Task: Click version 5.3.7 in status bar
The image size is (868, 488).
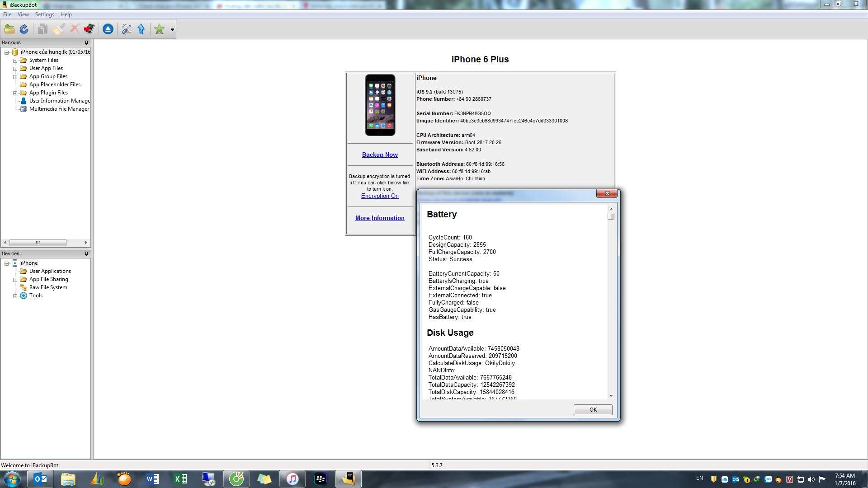Action: 437,465
